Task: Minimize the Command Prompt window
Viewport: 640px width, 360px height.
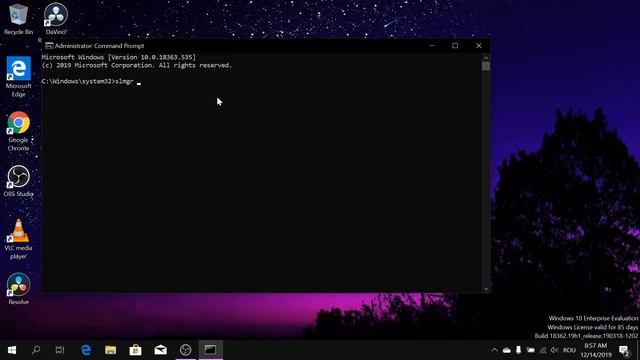Action: (432, 46)
